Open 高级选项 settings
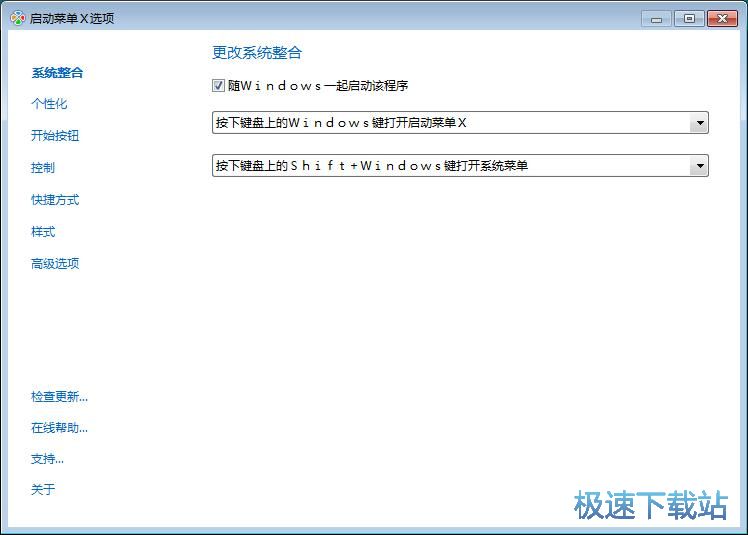This screenshot has width=748, height=535. coord(55,264)
